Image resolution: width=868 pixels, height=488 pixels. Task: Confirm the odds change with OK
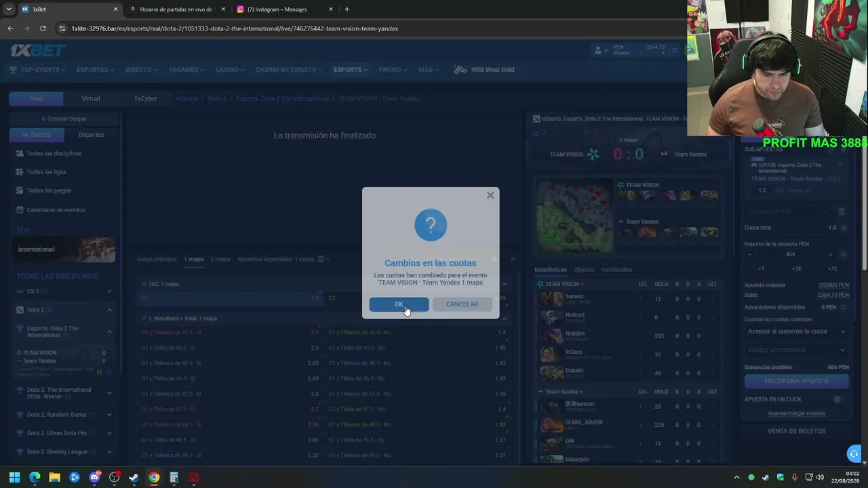[399, 304]
